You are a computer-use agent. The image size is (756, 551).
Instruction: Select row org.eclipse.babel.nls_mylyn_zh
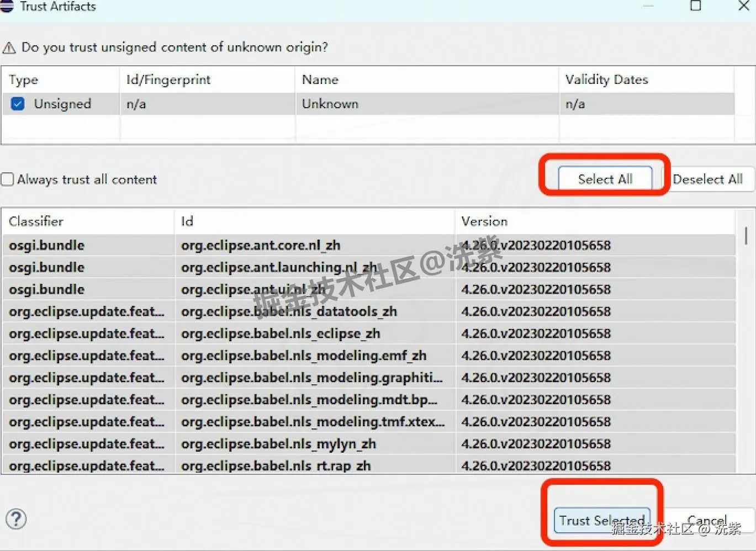pyautogui.click(x=368, y=444)
